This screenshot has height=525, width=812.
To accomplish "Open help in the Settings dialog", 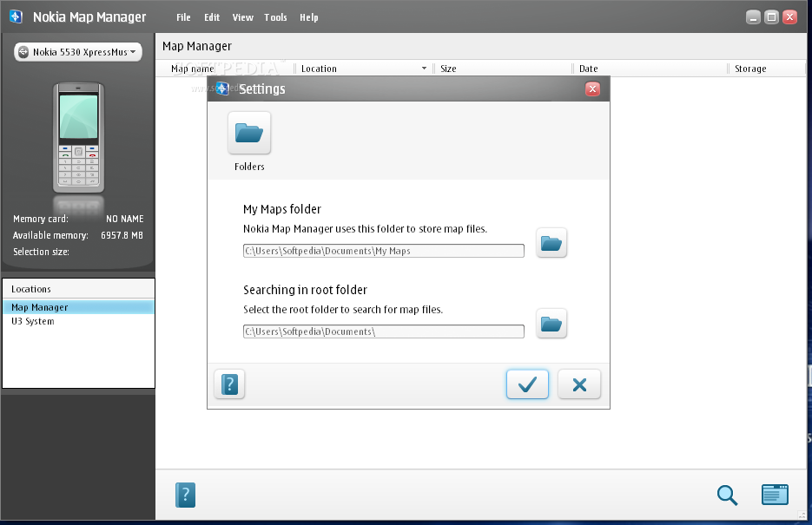I will [229, 384].
